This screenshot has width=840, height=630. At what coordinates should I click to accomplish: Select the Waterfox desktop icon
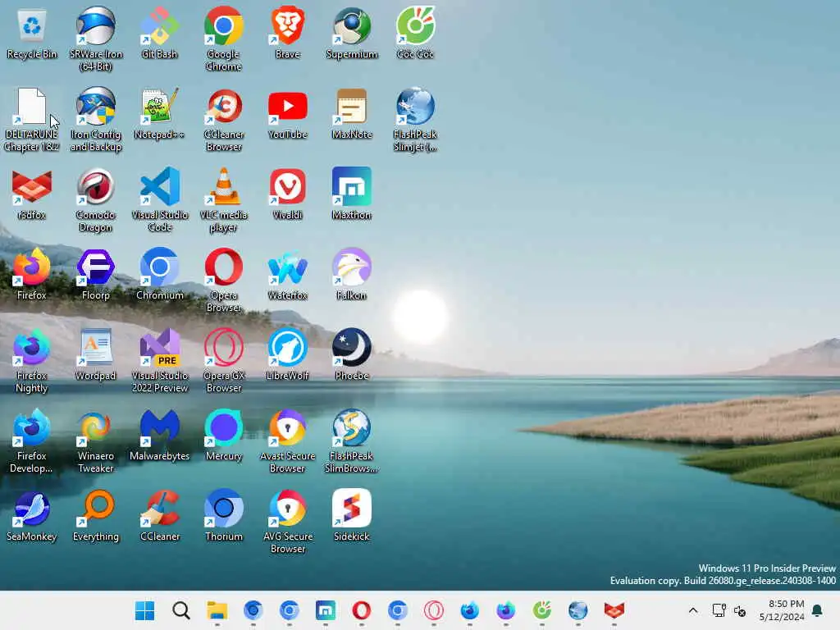[288, 275]
